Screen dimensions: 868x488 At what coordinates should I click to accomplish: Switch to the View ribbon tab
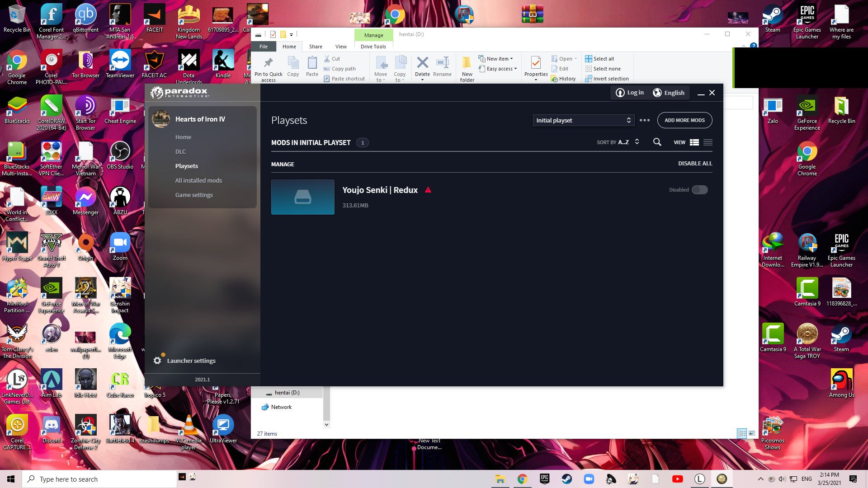tap(341, 47)
